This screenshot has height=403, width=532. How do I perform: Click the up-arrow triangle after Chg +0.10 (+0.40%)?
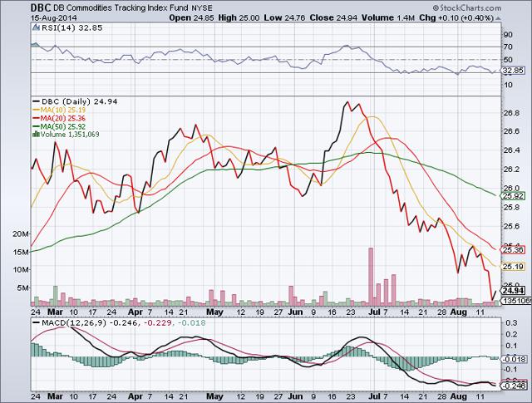498,18
